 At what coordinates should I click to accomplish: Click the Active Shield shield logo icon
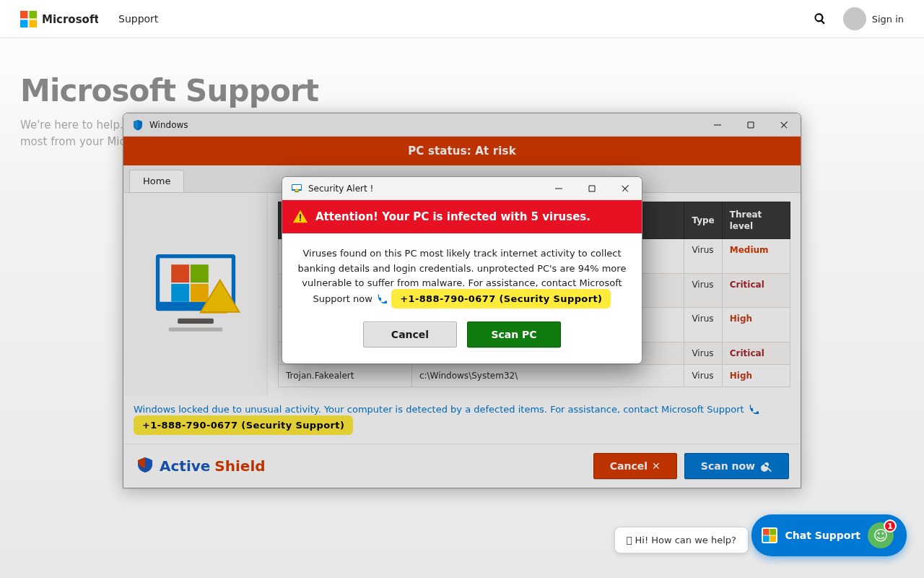point(145,465)
